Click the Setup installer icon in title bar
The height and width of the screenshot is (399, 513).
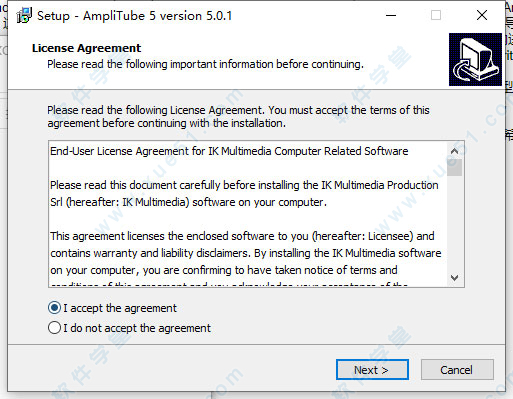click(24, 16)
